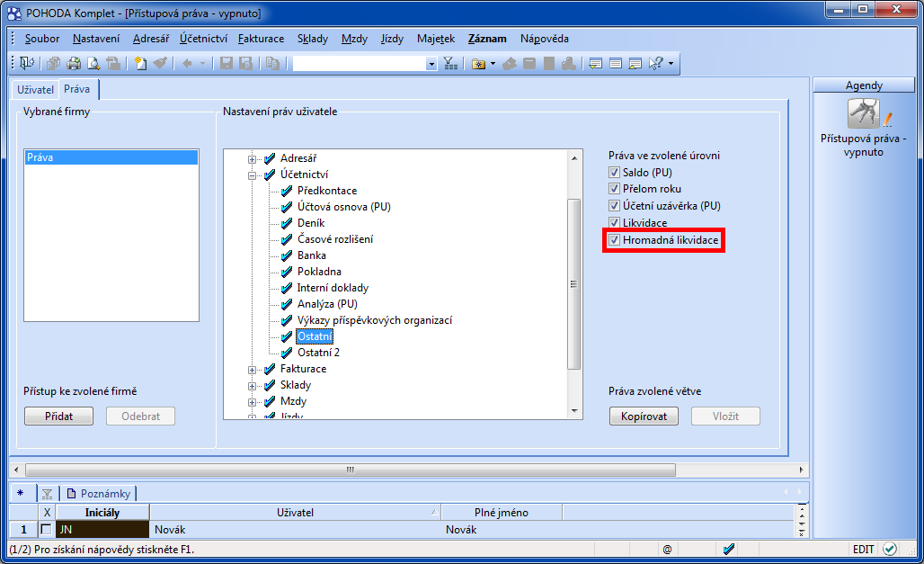Toggle the Sklady rights checkmark in tree
This screenshot has height=564, width=924.
[x=270, y=385]
